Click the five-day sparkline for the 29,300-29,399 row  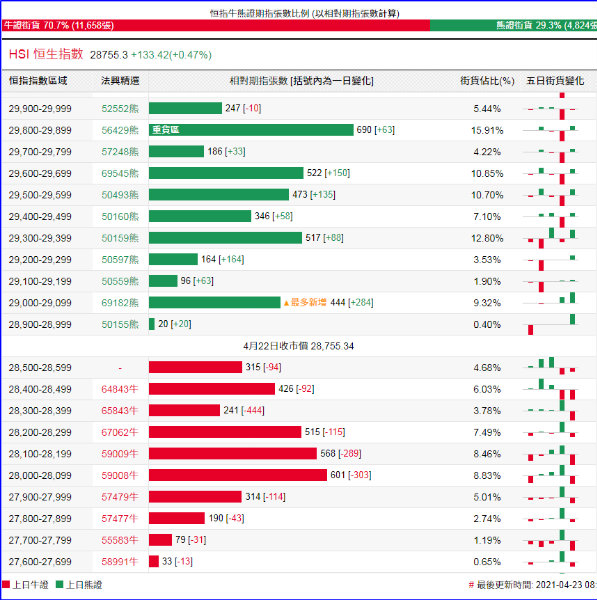click(x=551, y=238)
